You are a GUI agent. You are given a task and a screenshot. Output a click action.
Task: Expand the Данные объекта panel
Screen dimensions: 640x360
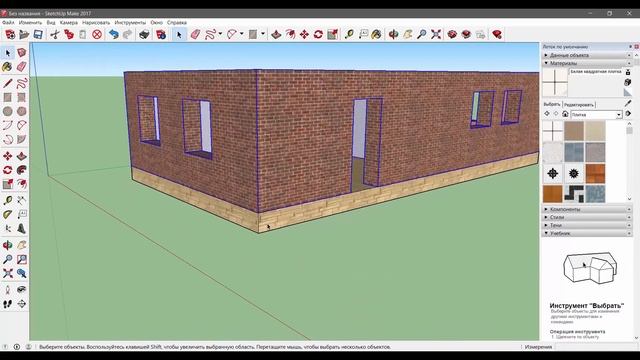(x=587, y=55)
